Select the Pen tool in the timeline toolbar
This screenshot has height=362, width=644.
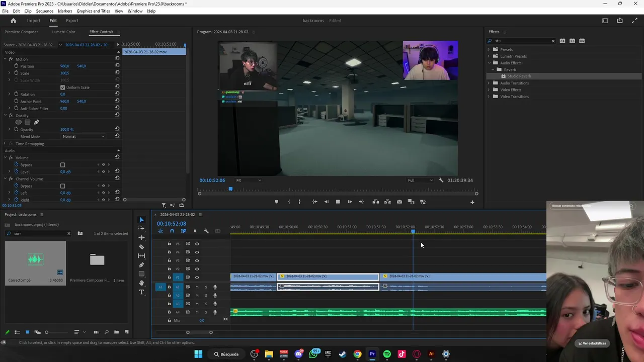[141, 265]
